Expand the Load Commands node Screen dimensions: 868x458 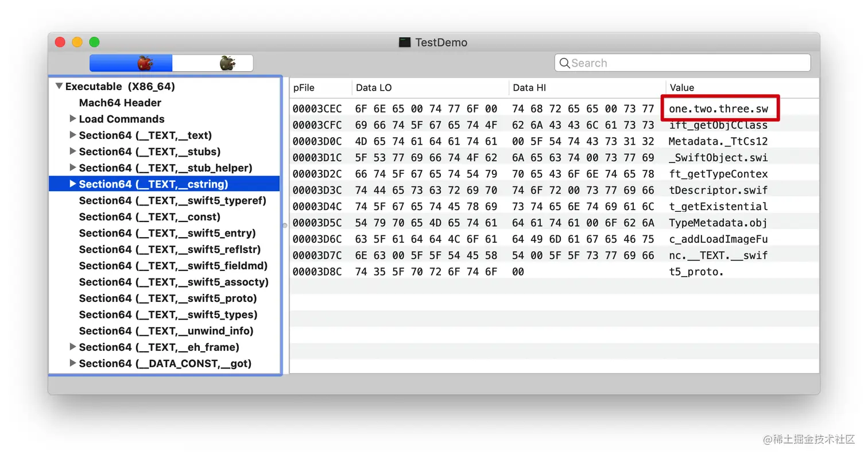pyautogui.click(x=72, y=119)
